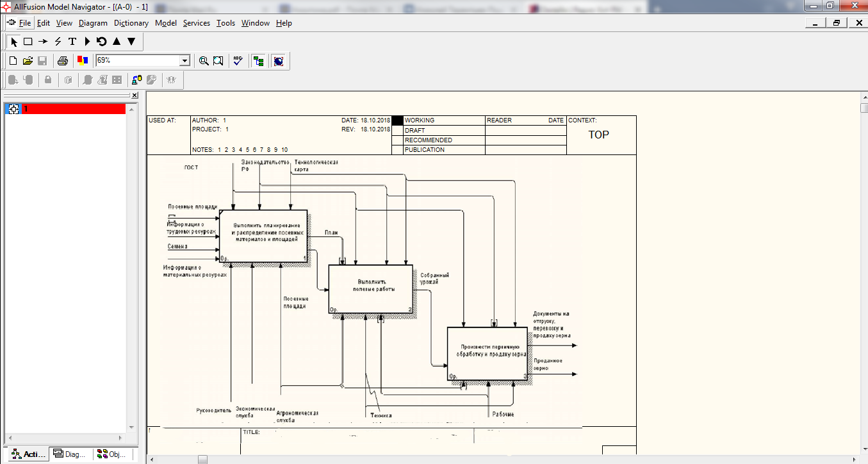The width and height of the screenshot is (868, 464).
Task: Go to child diagram down triangle
Action: click(131, 42)
